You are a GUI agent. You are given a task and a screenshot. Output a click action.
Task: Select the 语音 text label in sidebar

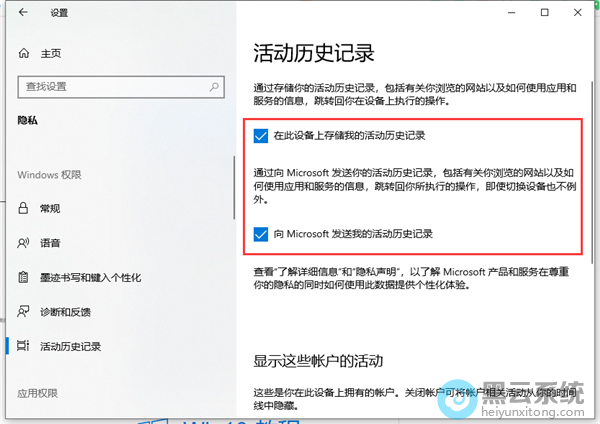tap(50, 243)
